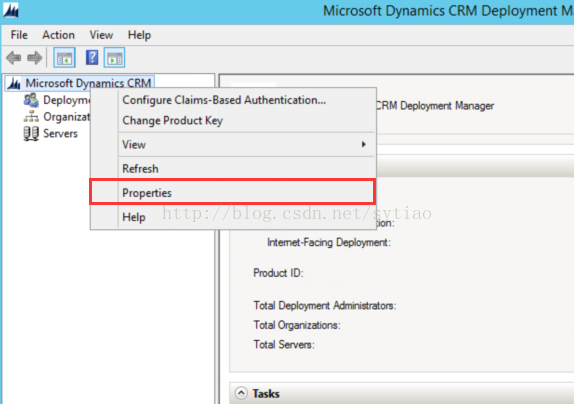Select Change Product Key
This screenshot has height=404, width=574.
(x=233, y=120)
